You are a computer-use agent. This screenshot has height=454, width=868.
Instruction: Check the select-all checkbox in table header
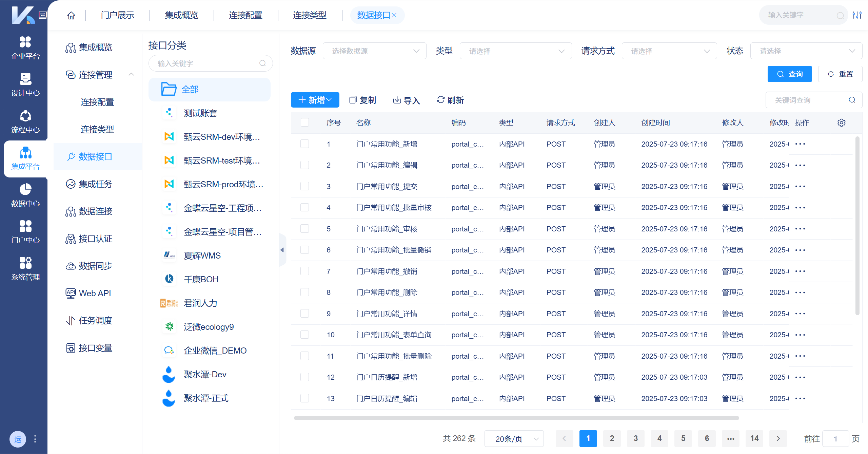click(304, 122)
